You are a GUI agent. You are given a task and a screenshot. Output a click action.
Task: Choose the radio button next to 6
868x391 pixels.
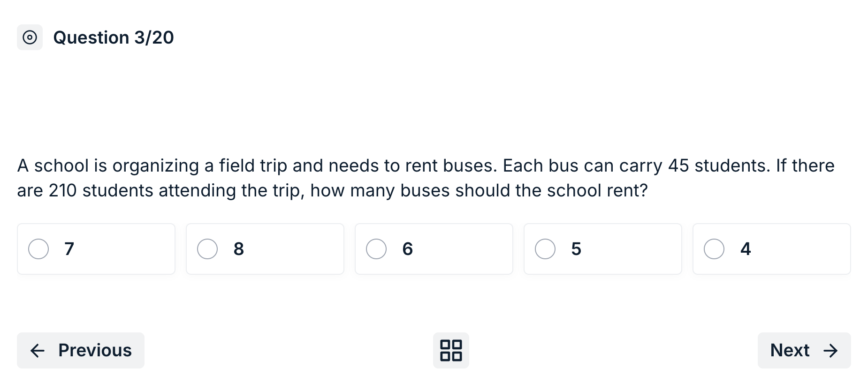coord(376,249)
